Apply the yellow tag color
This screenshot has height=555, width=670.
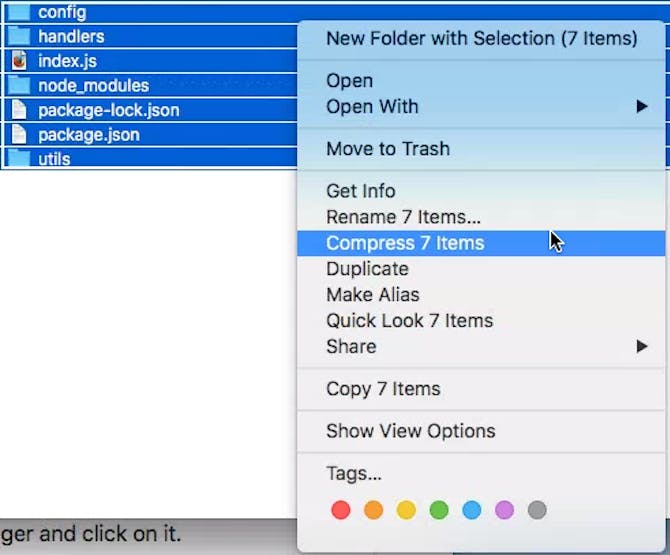coord(406,510)
